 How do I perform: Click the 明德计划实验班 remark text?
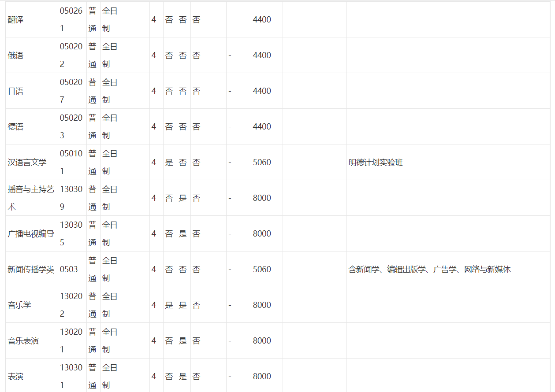click(x=376, y=163)
